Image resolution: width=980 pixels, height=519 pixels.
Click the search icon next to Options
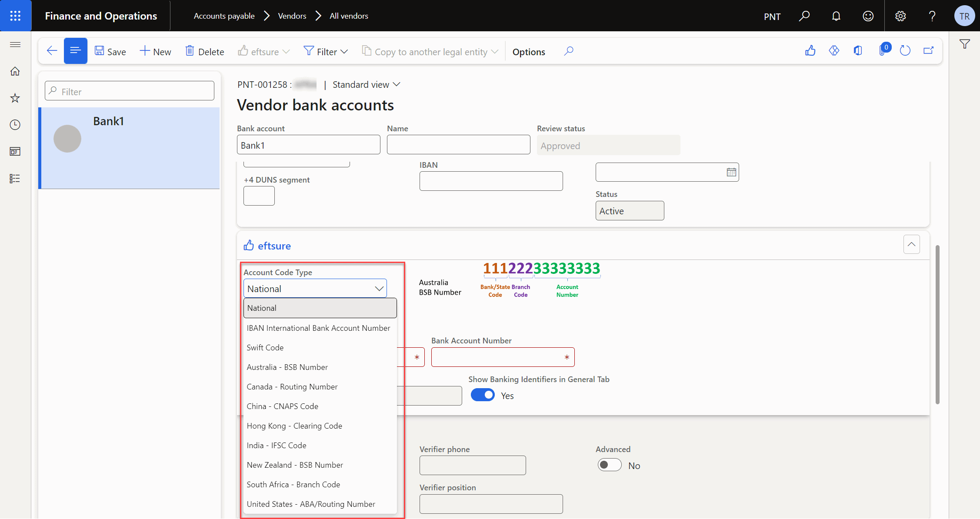[569, 51]
